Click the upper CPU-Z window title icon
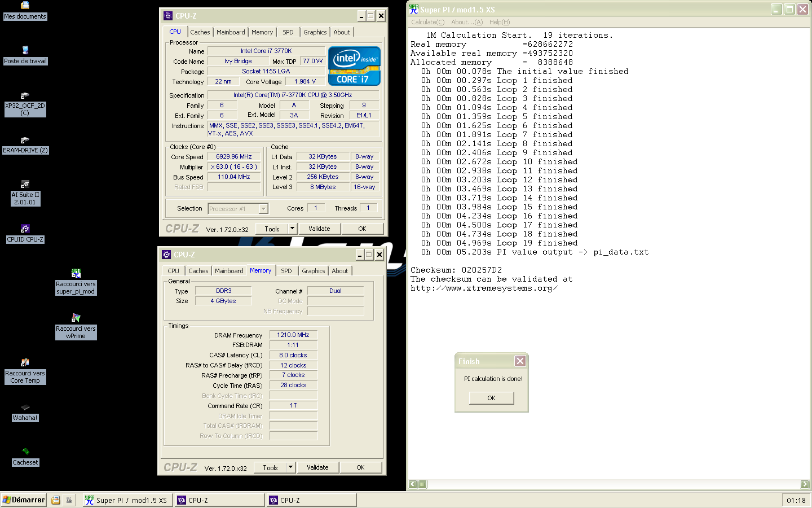 point(167,16)
